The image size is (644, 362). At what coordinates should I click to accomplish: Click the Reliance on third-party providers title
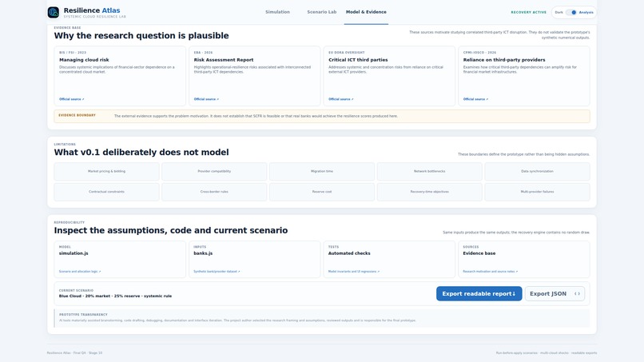[504, 60]
